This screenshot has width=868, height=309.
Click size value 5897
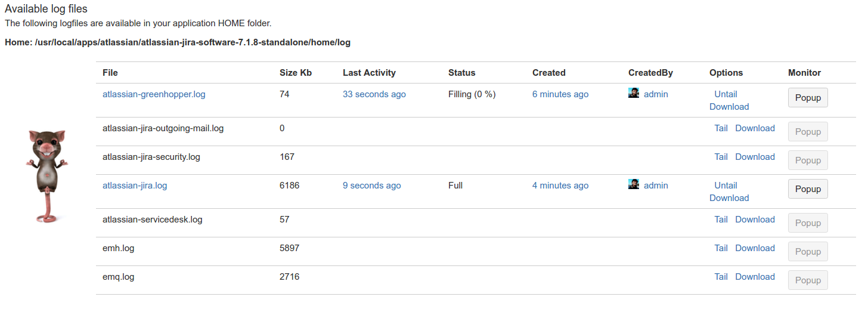[x=290, y=248]
